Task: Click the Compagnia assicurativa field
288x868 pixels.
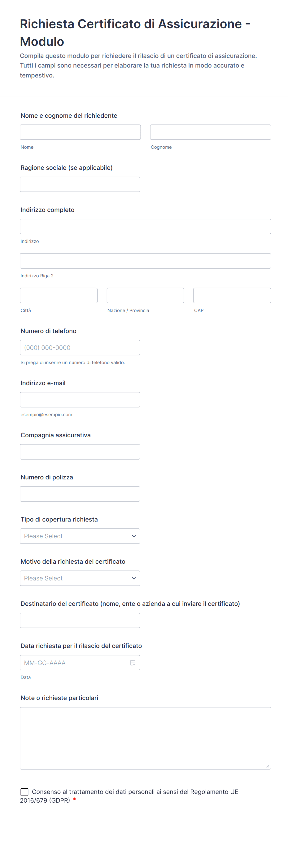Action: pos(80,452)
